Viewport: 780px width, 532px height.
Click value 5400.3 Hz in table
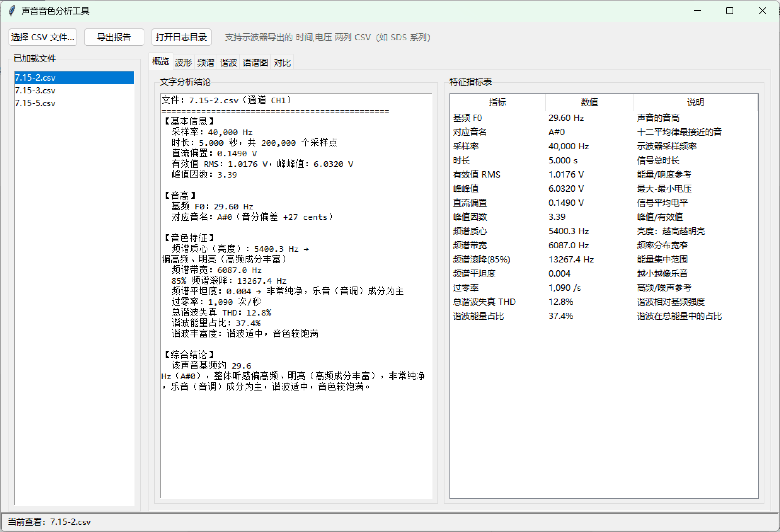(x=569, y=231)
